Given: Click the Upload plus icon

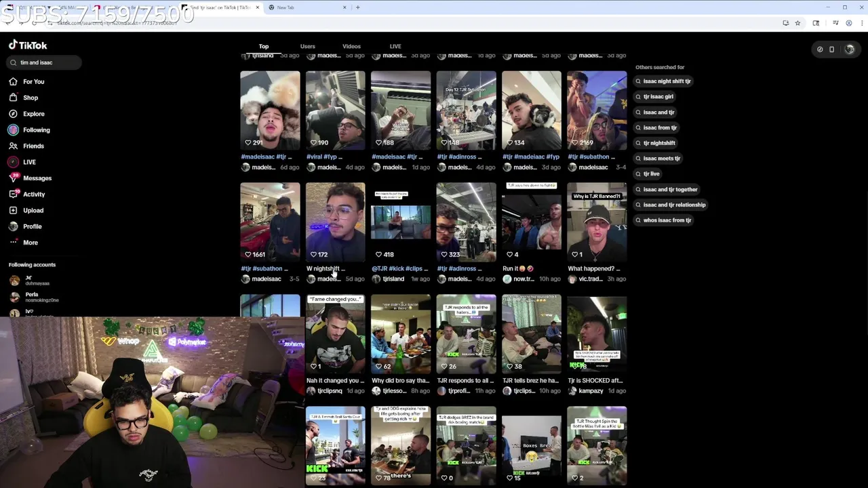Looking at the screenshot, I should click(13, 210).
